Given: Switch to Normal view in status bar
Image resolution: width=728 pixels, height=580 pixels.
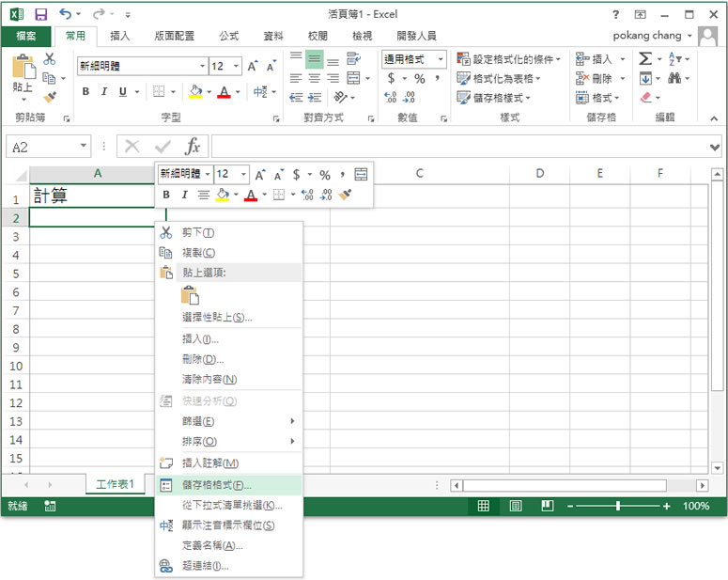Looking at the screenshot, I should click(x=484, y=506).
